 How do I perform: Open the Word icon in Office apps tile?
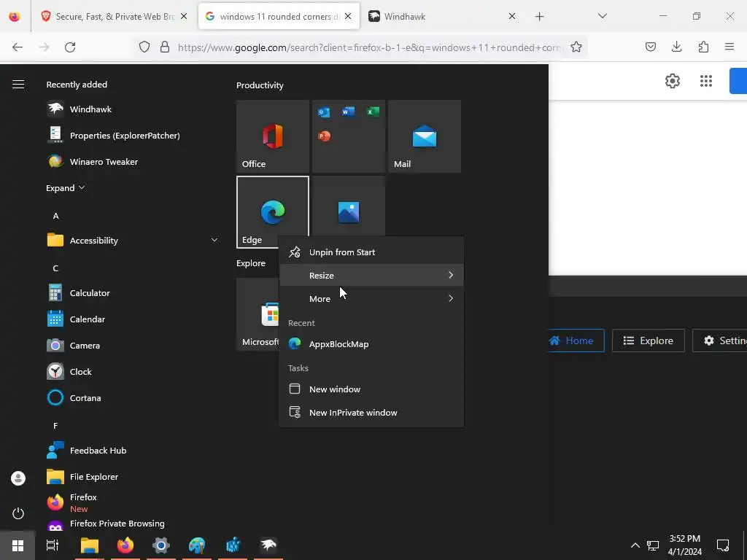(348, 112)
